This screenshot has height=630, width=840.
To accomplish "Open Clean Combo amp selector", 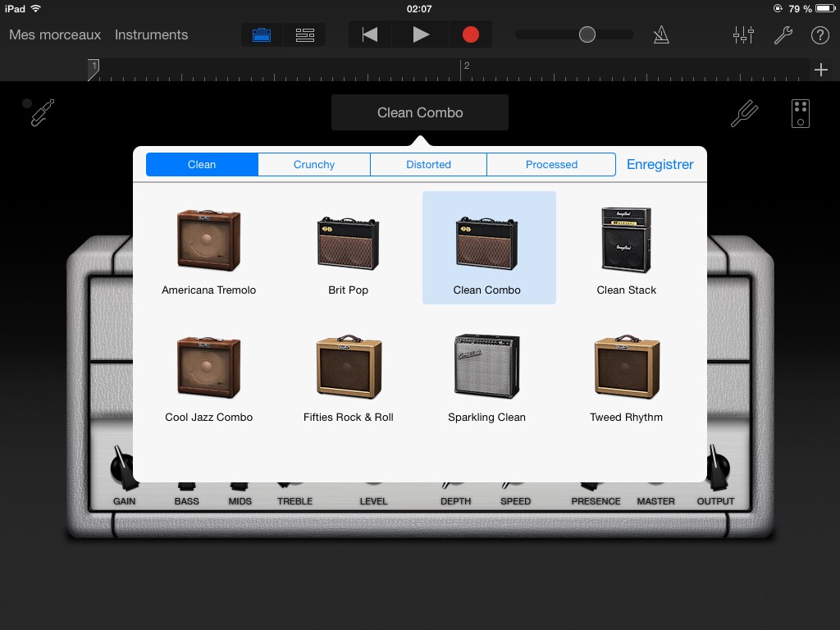I will click(x=420, y=112).
